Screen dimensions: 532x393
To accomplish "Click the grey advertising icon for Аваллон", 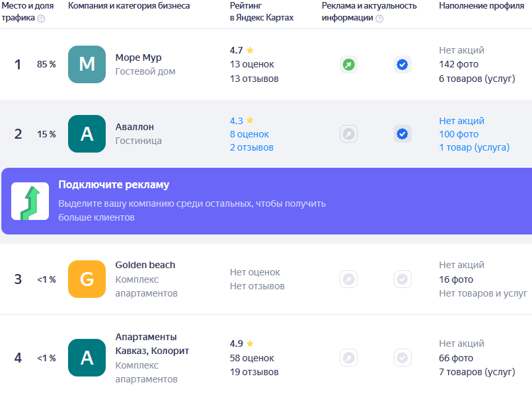I will click(x=348, y=134).
